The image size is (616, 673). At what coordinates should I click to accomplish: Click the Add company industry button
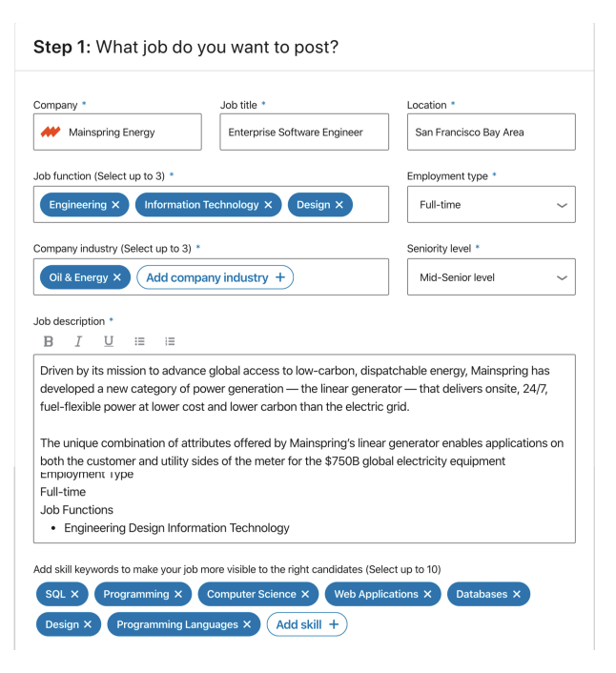click(216, 277)
